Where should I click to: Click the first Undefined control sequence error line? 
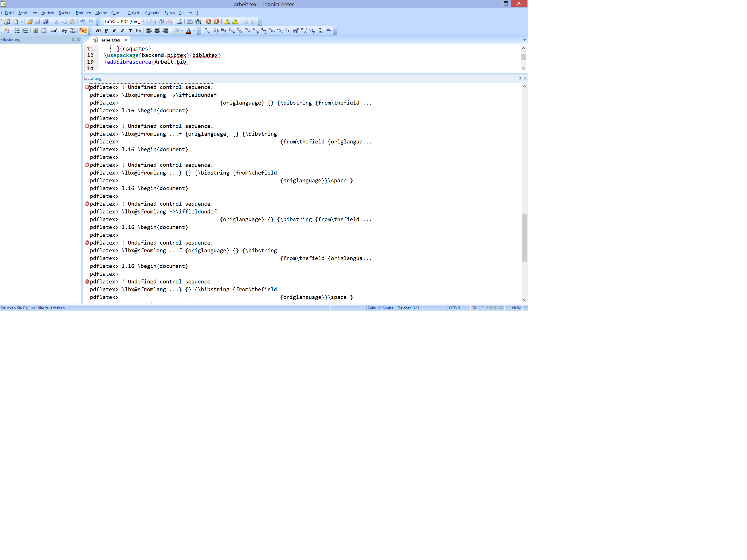[167, 87]
